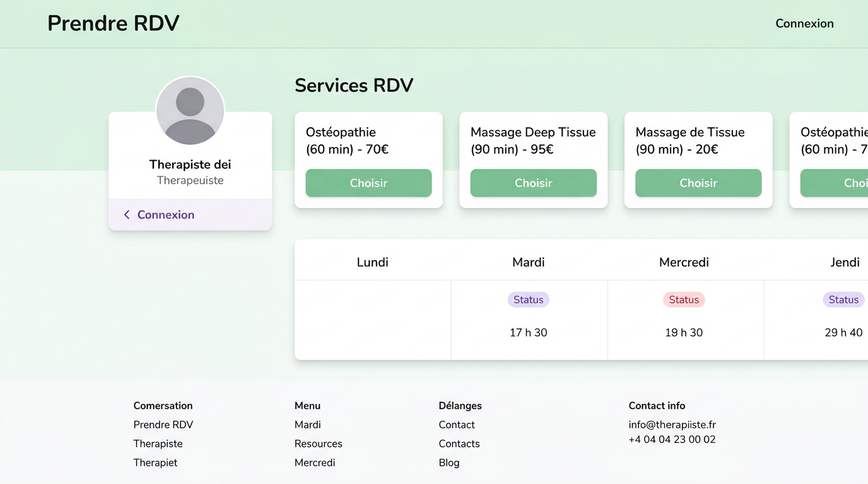The height and width of the screenshot is (484, 868).
Task: Select the Mercredi column header in the schedule
Action: [x=684, y=262]
